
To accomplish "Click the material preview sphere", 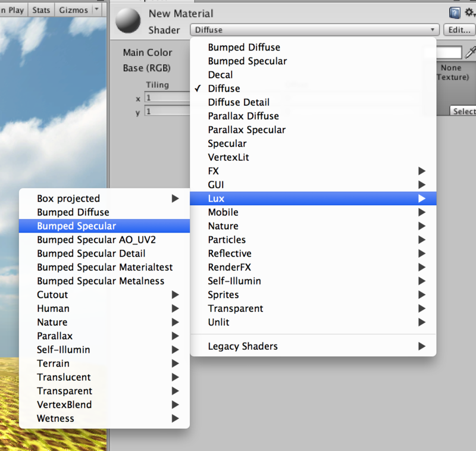I will [128, 20].
